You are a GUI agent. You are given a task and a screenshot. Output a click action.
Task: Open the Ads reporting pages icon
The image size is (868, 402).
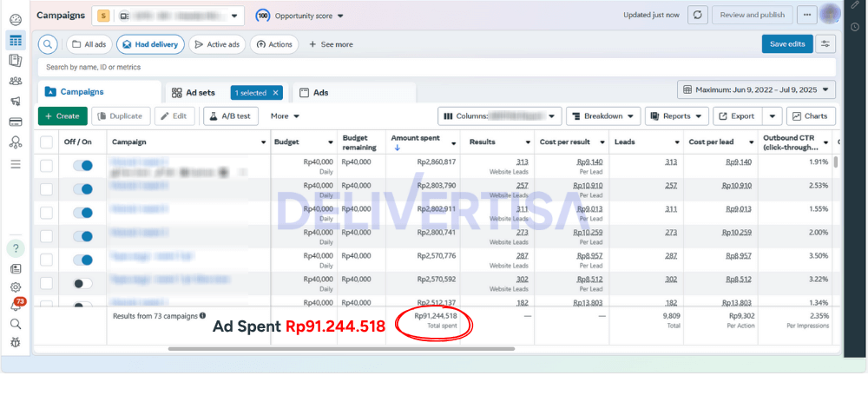[16, 61]
